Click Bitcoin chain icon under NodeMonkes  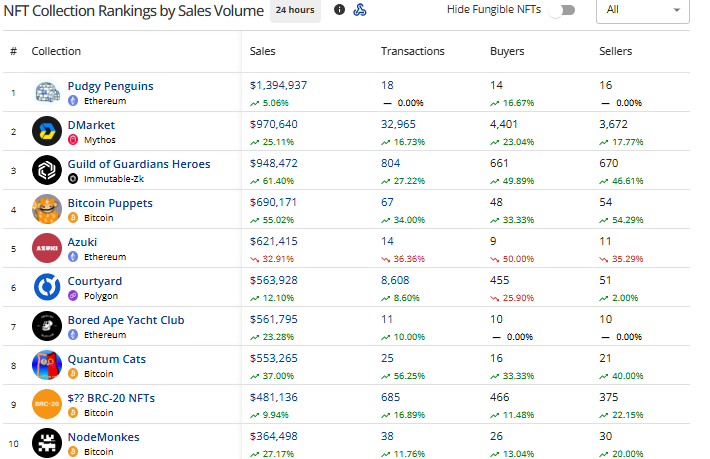(73, 451)
